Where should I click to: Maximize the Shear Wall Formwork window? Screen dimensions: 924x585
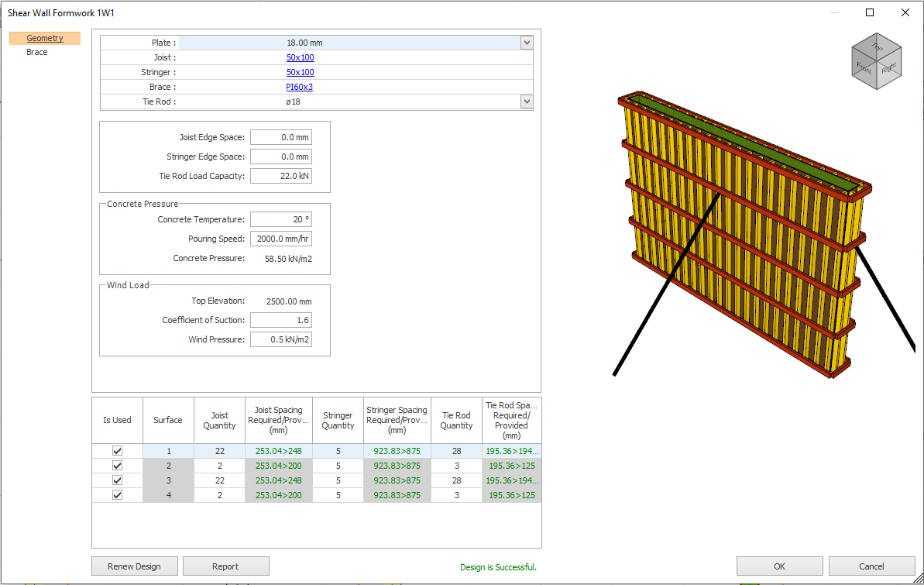tap(870, 12)
